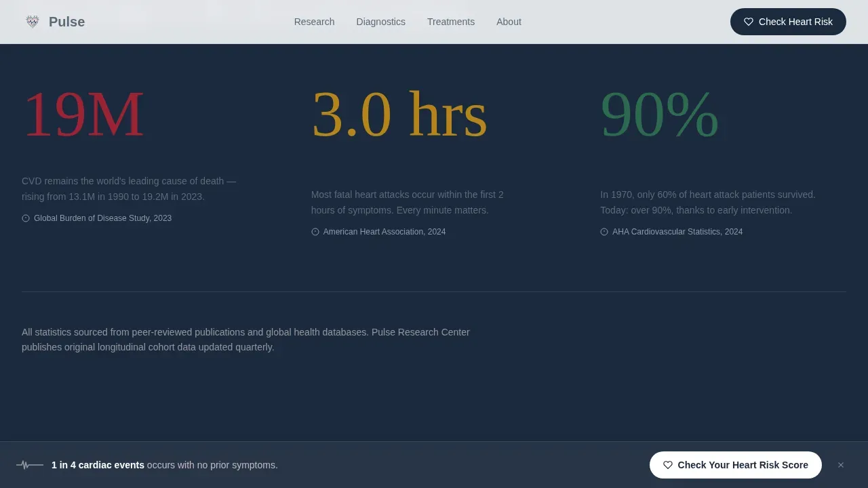
Task: Click the 19M statistic
Action: tap(83, 114)
